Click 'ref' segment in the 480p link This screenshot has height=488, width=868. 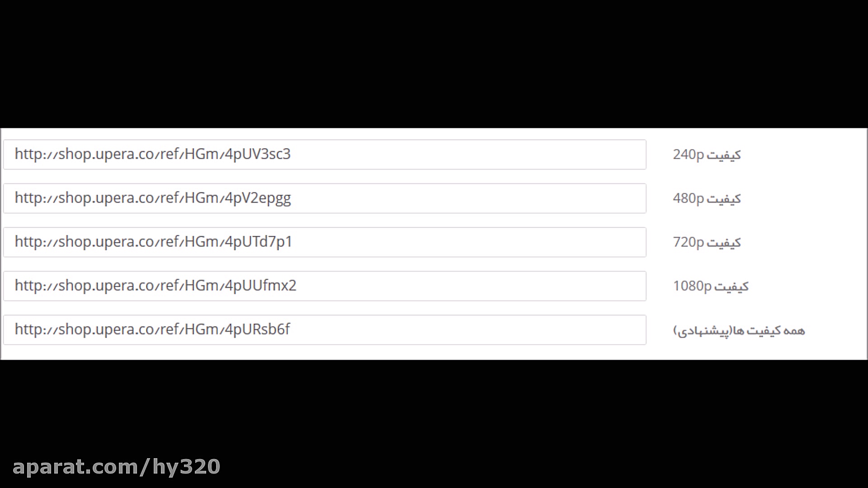coord(170,198)
